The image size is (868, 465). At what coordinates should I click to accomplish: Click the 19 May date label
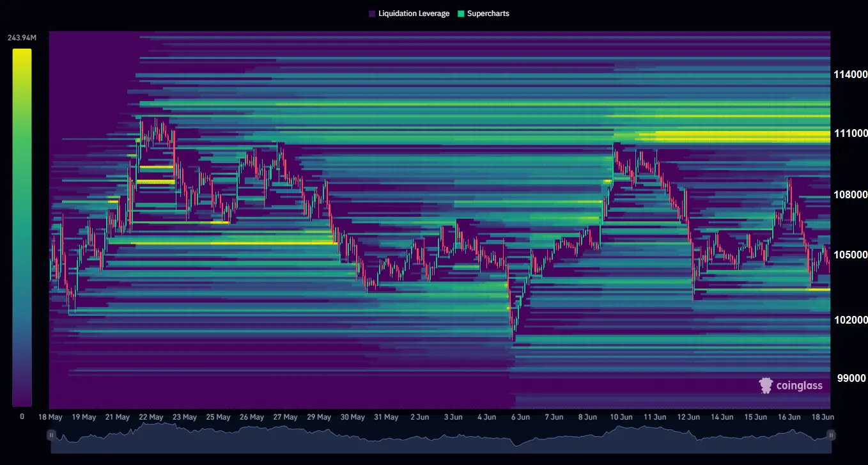click(x=84, y=417)
